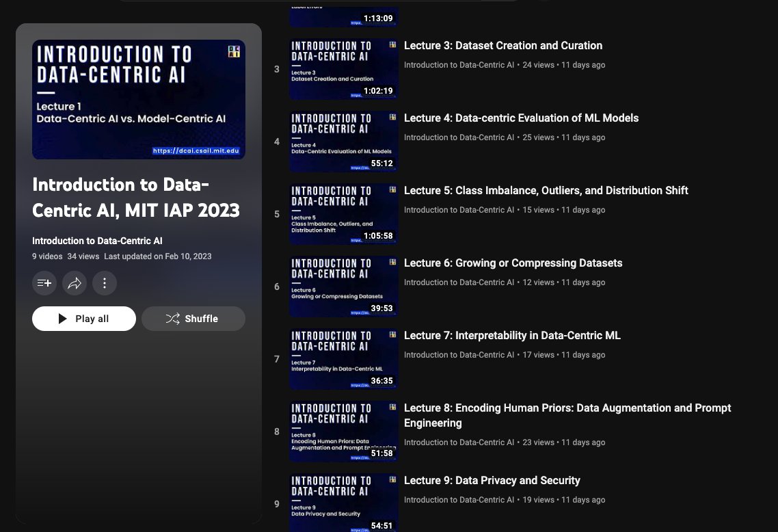Visit channel name under Lecture 4 row

pos(459,137)
